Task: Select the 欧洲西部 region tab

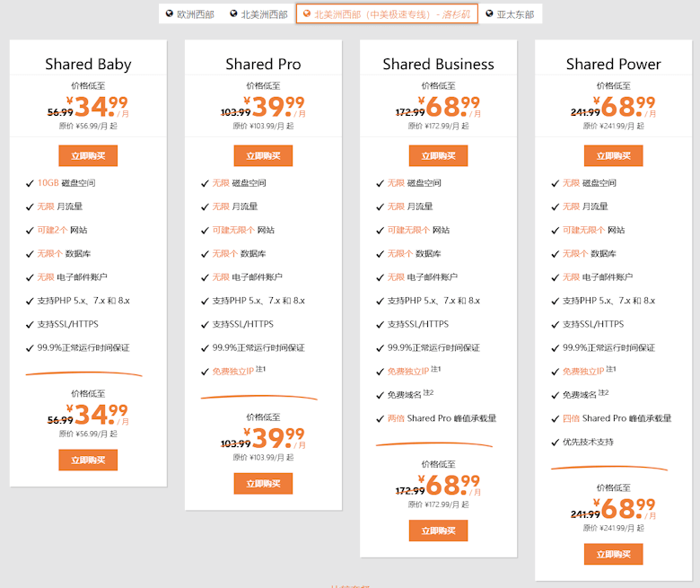Action: (x=190, y=14)
